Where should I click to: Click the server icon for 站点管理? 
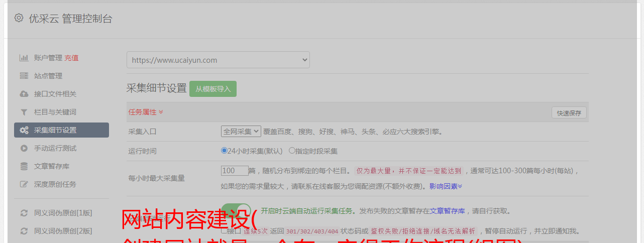pyautogui.click(x=24, y=76)
